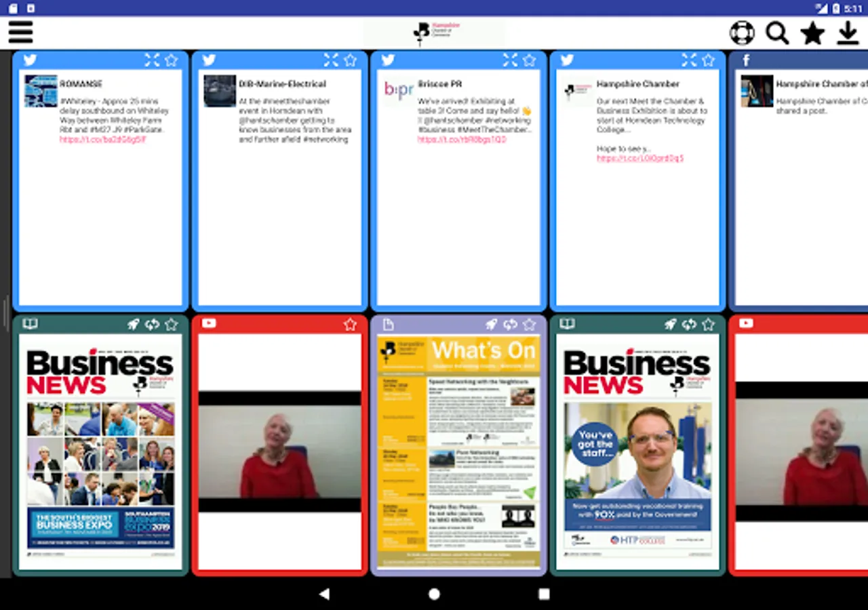This screenshot has width=868, height=610.
Task: Star the Hampshire Chamber tweet card
Action: (x=708, y=60)
